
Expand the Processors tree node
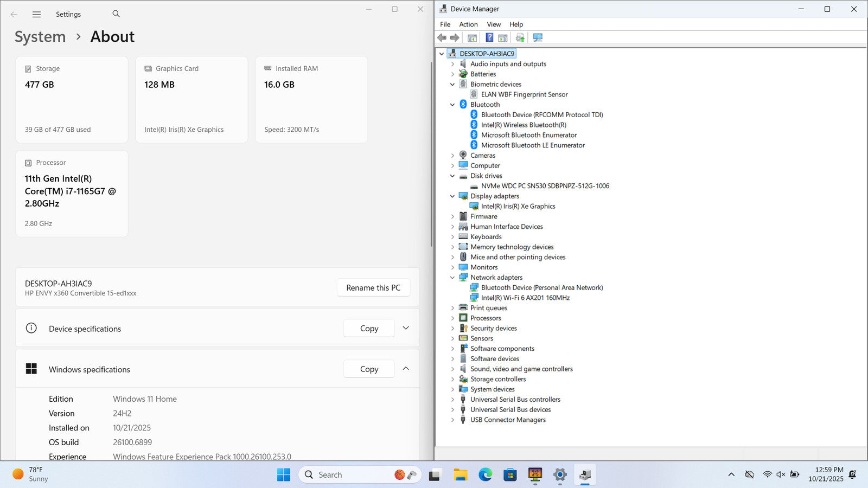pyautogui.click(x=452, y=318)
